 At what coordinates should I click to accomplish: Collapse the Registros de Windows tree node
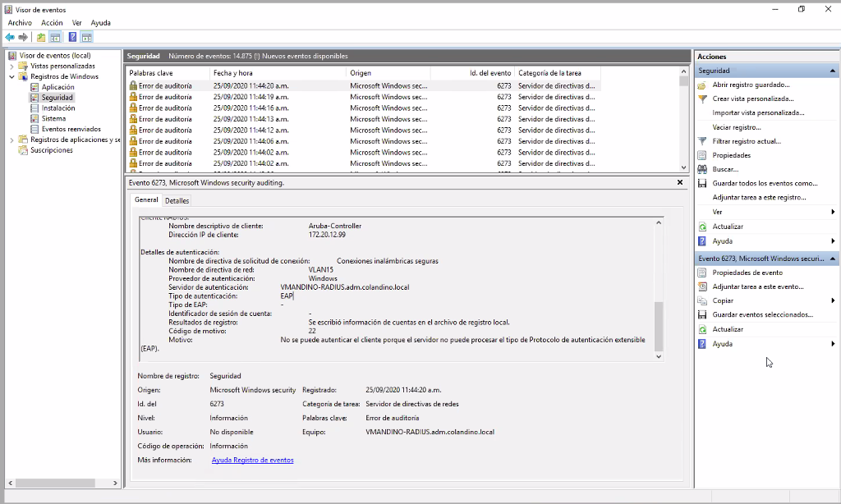coord(11,76)
